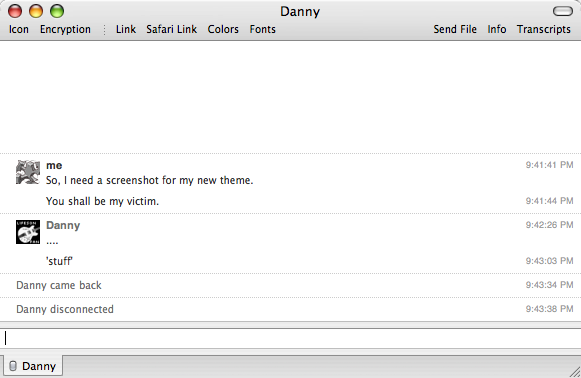The width and height of the screenshot is (581, 378).
Task: Click the 9:42:26 PM timestamp
Action: click(550, 225)
